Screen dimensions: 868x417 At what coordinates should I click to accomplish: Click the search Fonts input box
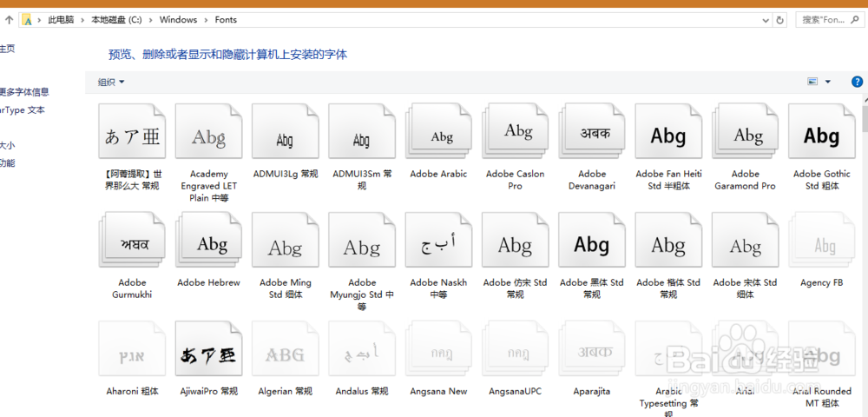click(x=829, y=20)
